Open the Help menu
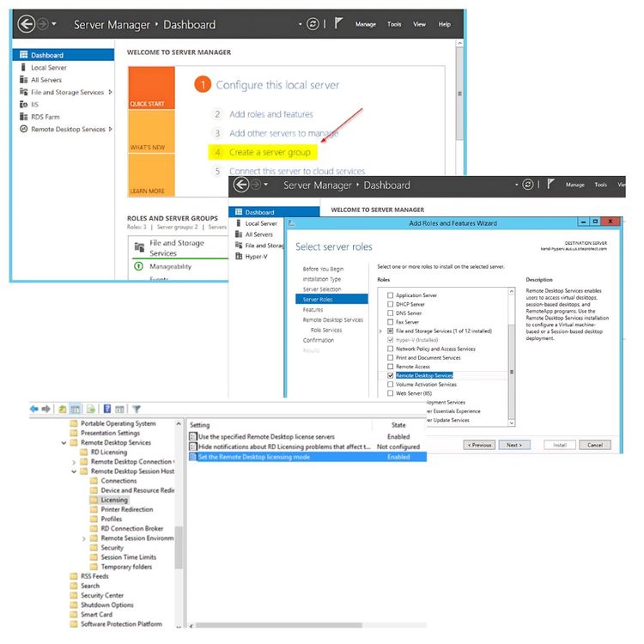This screenshot has height=644, width=644. 445,24
